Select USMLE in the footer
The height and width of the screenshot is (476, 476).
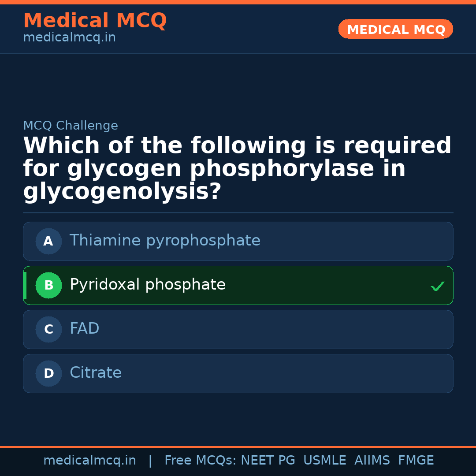click(x=324, y=461)
